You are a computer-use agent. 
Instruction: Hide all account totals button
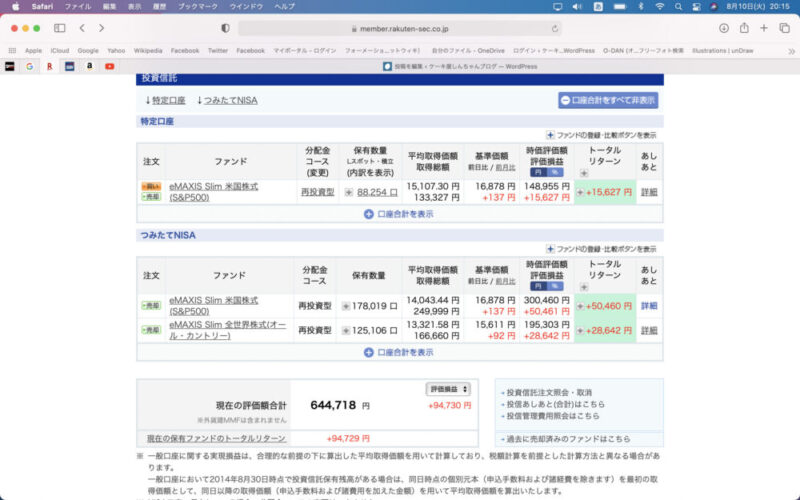coord(608,100)
